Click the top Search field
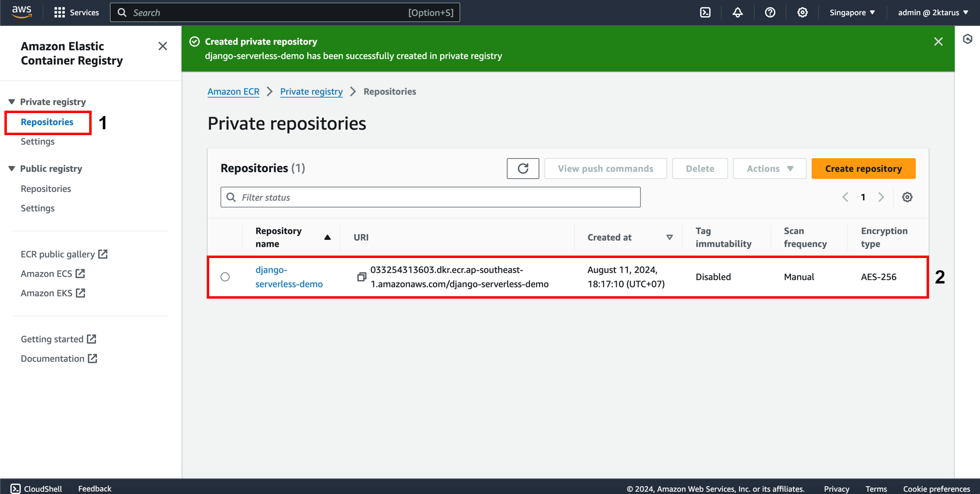Viewport: 980px width, 494px height. coord(285,12)
